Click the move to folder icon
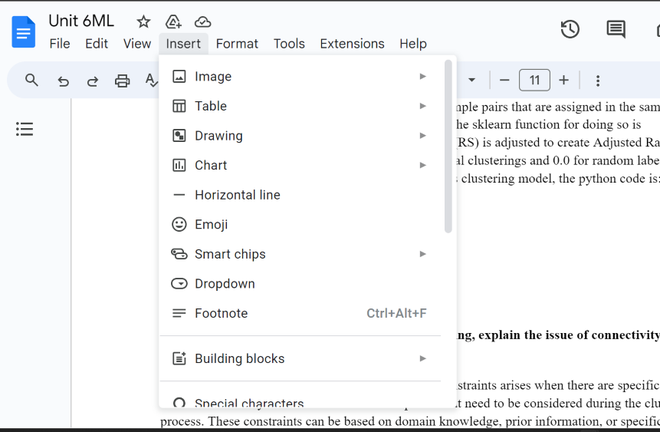Screen dimensions: 660x432 (x=173, y=21)
